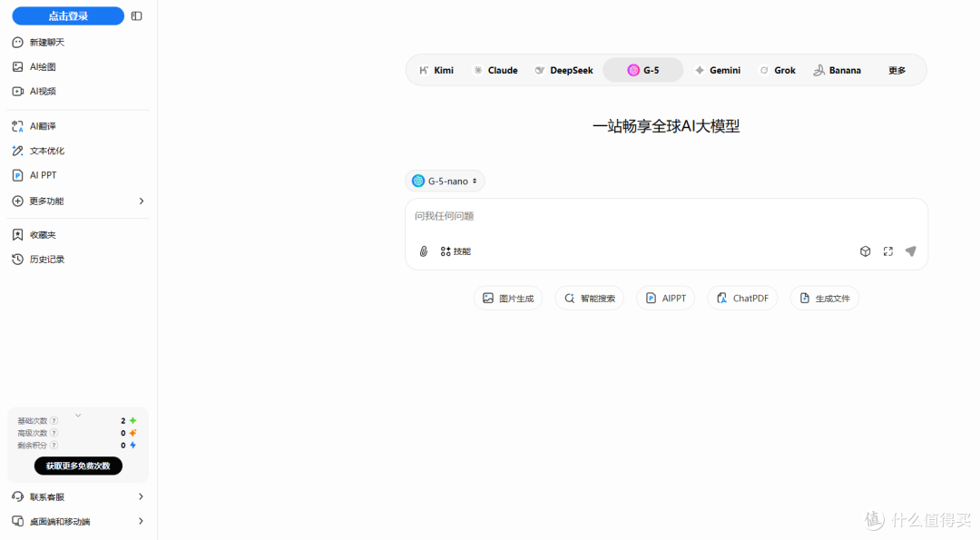This screenshot has width=980, height=540.
Task: Focus the 问我任何问题 input field
Action: tap(666, 216)
